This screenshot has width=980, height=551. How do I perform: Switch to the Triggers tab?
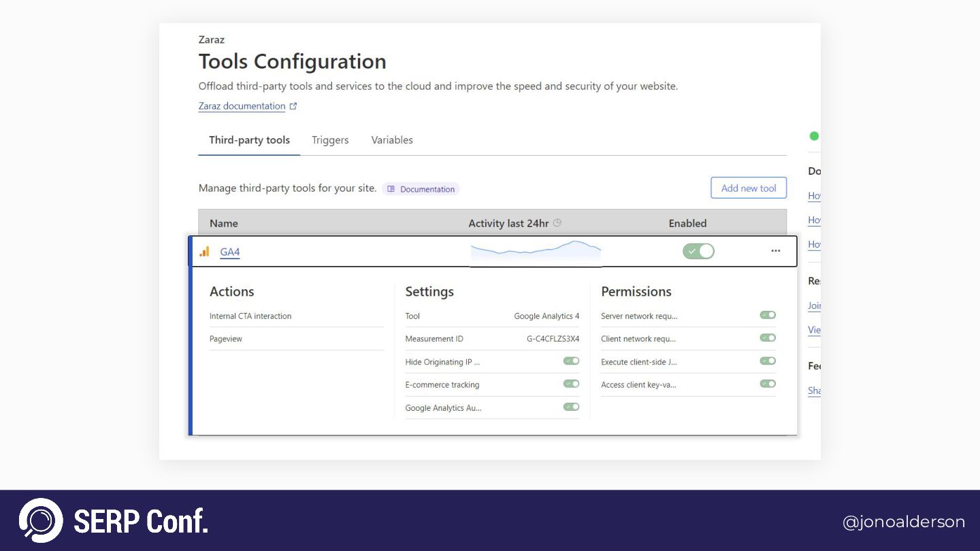click(x=330, y=140)
